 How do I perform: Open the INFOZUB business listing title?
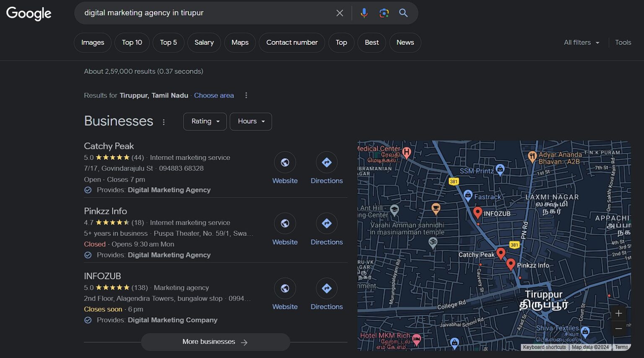point(102,276)
